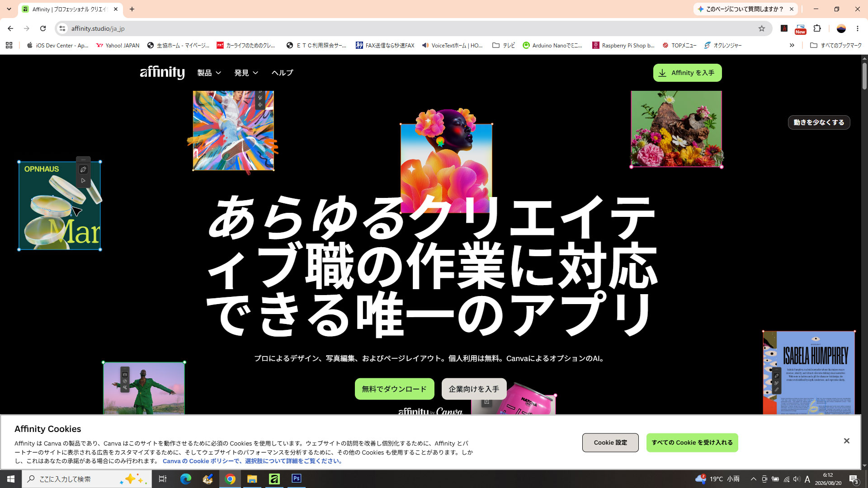Click the red extension icon in the Chrome toolbar
Viewport: 868px width, 488px height.
(x=784, y=28)
